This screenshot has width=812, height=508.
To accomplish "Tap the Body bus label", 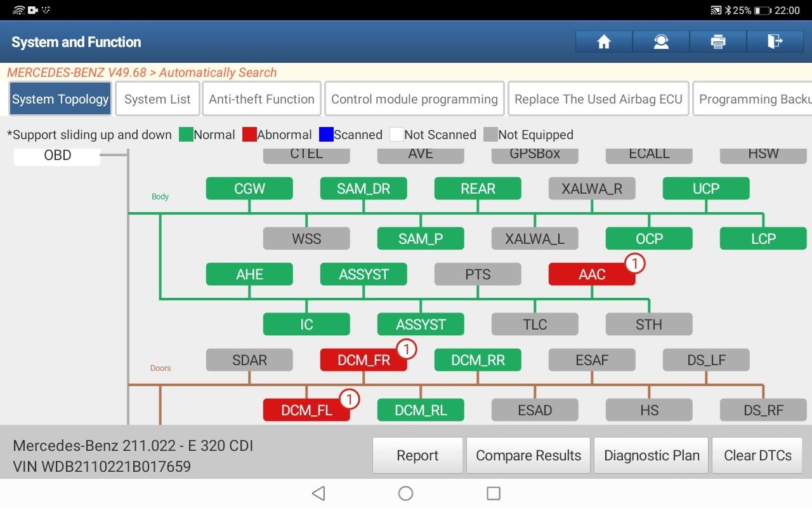I will click(160, 197).
